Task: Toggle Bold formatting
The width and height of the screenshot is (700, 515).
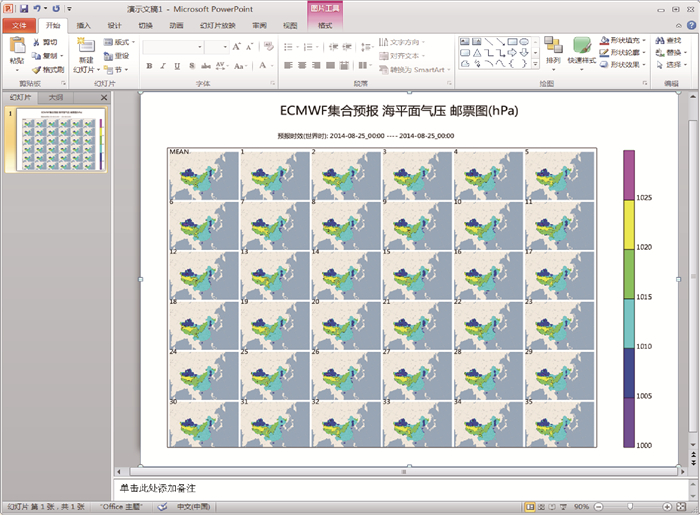Action: click(x=149, y=66)
